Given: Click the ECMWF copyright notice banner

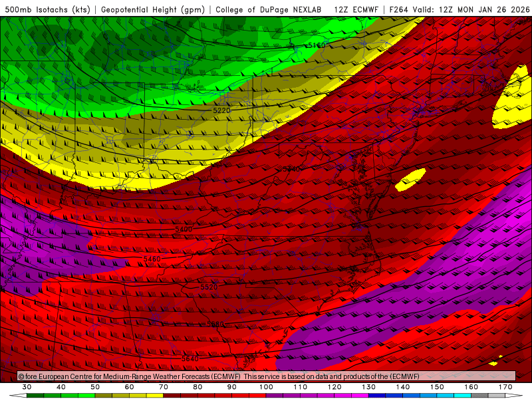Looking at the screenshot, I should [267, 376].
